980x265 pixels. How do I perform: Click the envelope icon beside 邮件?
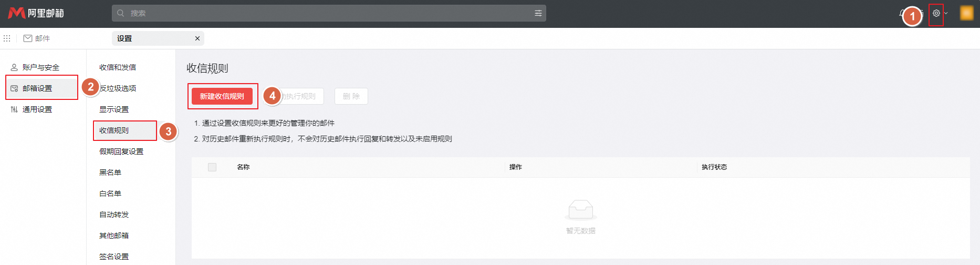[x=28, y=38]
